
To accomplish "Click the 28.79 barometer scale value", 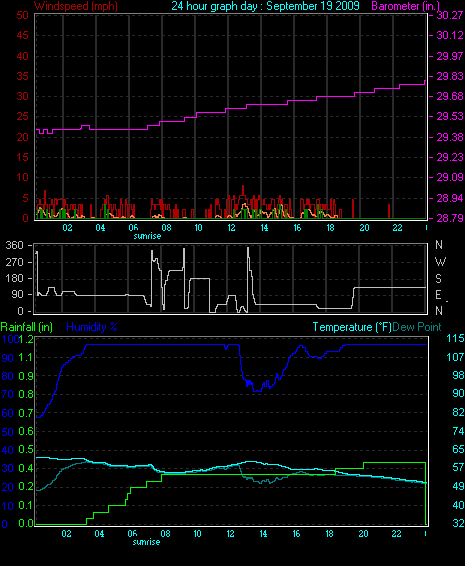I will tap(450, 218).
